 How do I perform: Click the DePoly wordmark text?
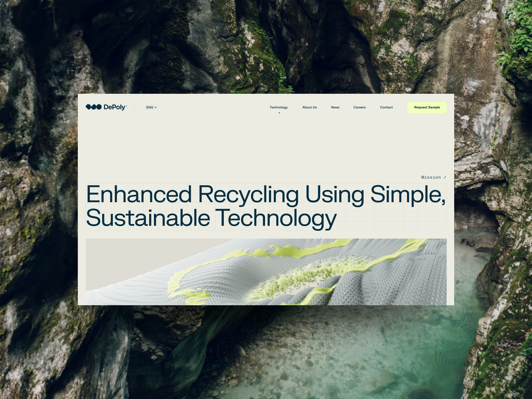(x=114, y=107)
